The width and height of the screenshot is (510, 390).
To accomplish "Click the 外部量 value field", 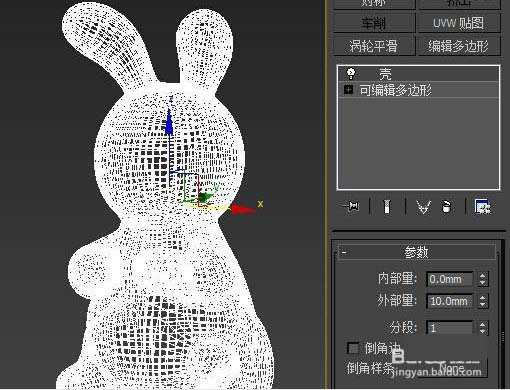I will pos(449,301).
